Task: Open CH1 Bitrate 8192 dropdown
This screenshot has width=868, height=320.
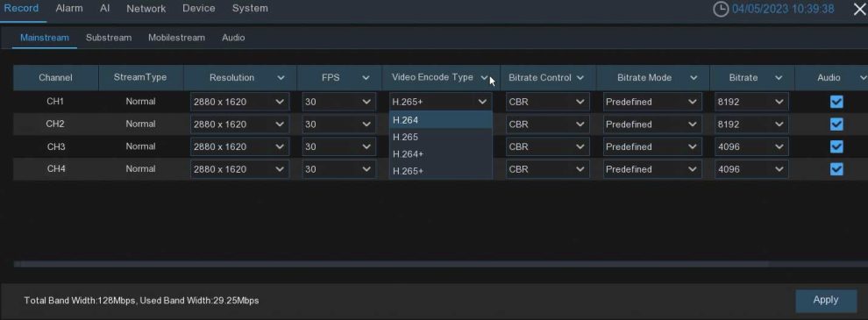Action: click(x=751, y=102)
